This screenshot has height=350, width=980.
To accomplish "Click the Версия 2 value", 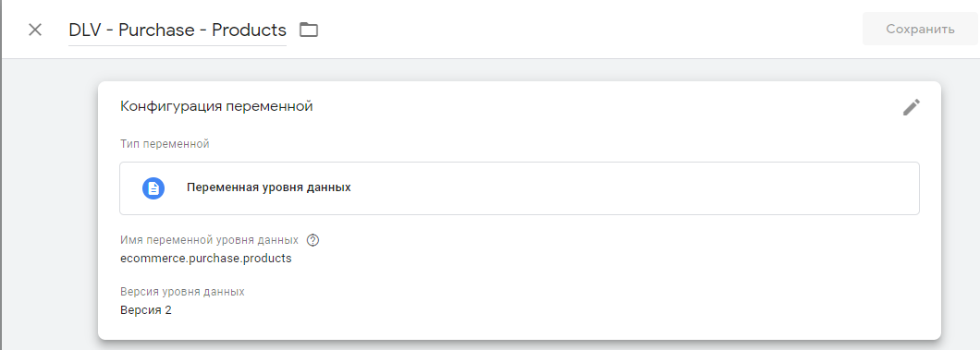I will tap(146, 310).
